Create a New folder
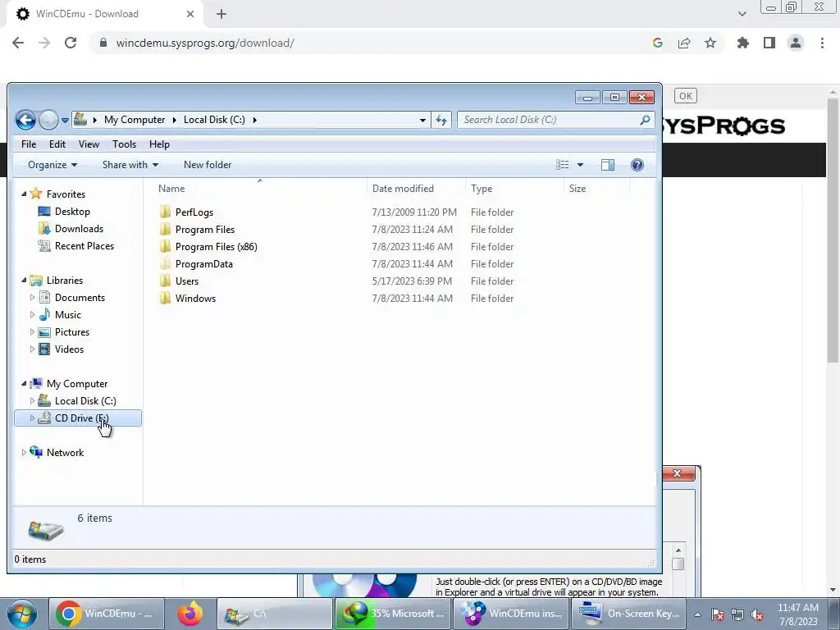Screen dimensions: 840x630 pos(208,165)
